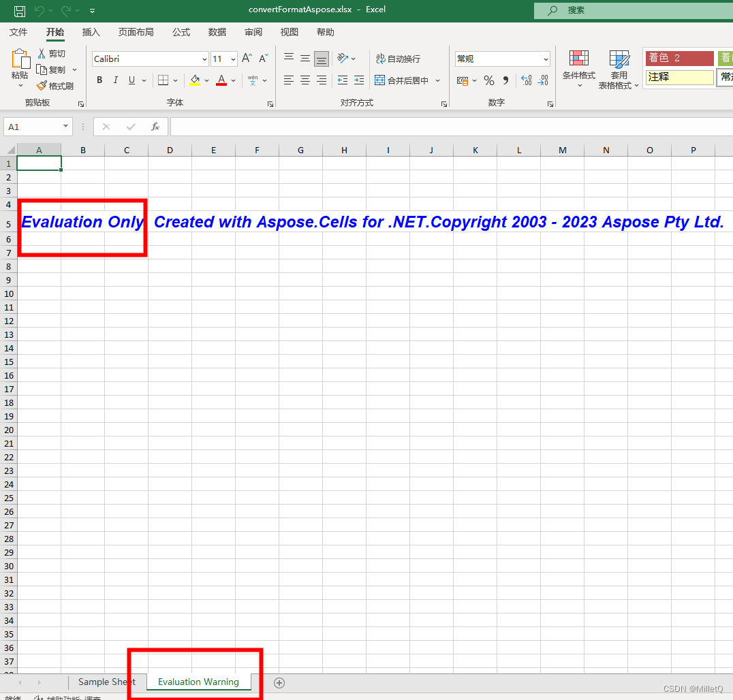Align text left
This screenshot has width=733, height=700.
click(x=289, y=80)
